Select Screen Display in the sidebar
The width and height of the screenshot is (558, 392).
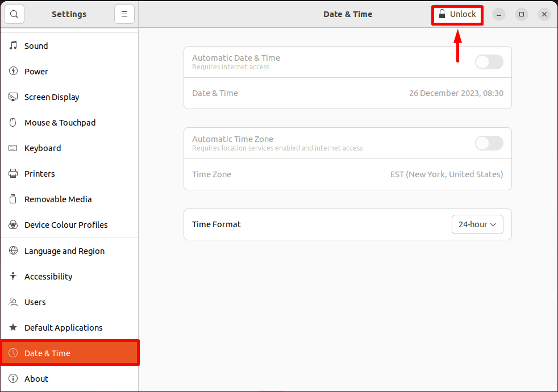pos(69,97)
